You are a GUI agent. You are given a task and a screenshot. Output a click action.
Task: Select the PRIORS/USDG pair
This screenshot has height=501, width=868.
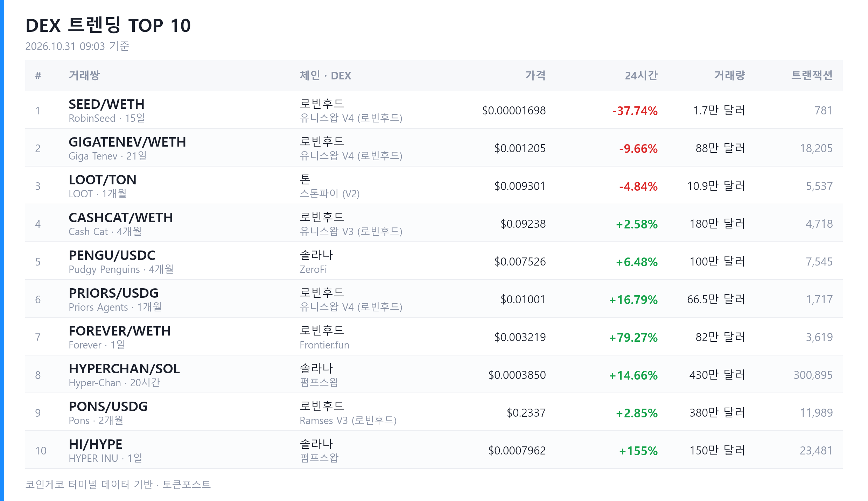pyautogui.click(x=114, y=293)
